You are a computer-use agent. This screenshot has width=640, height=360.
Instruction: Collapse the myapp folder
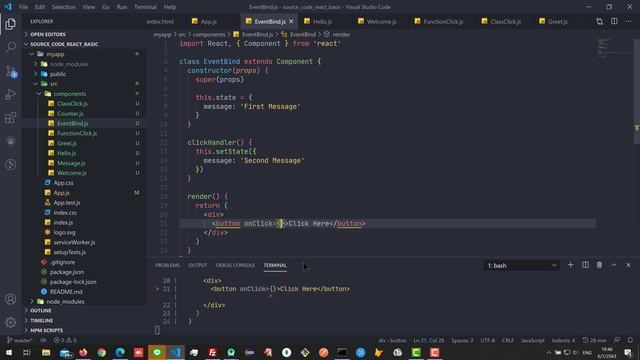pyautogui.click(x=55, y=54)
